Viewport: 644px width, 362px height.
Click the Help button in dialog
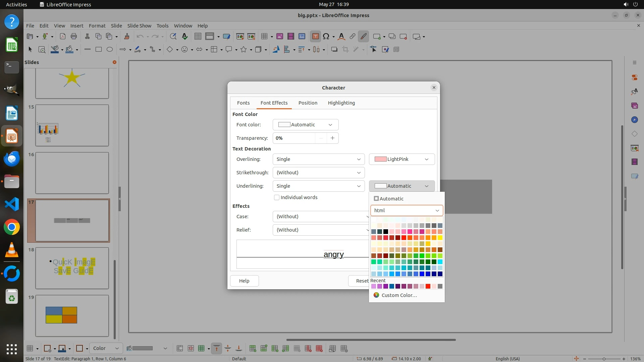pyautogui.click(x=244, y=281)
